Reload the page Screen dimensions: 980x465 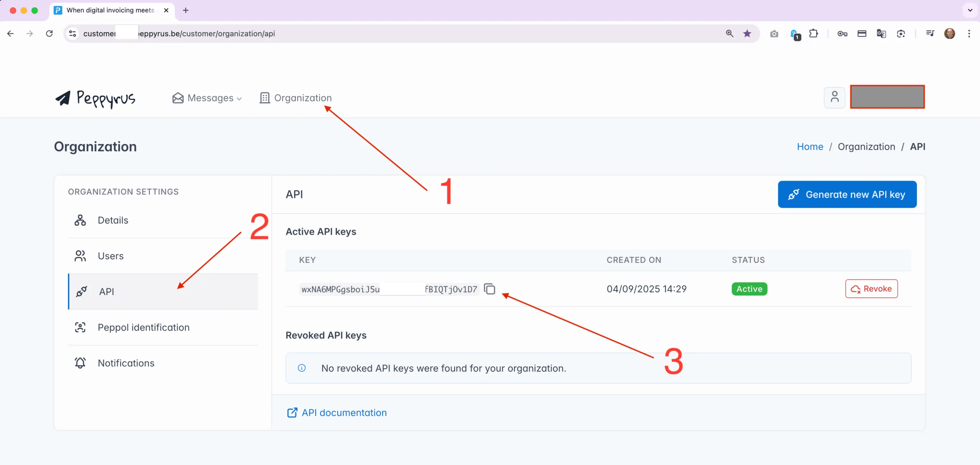[x=49, y=34]
